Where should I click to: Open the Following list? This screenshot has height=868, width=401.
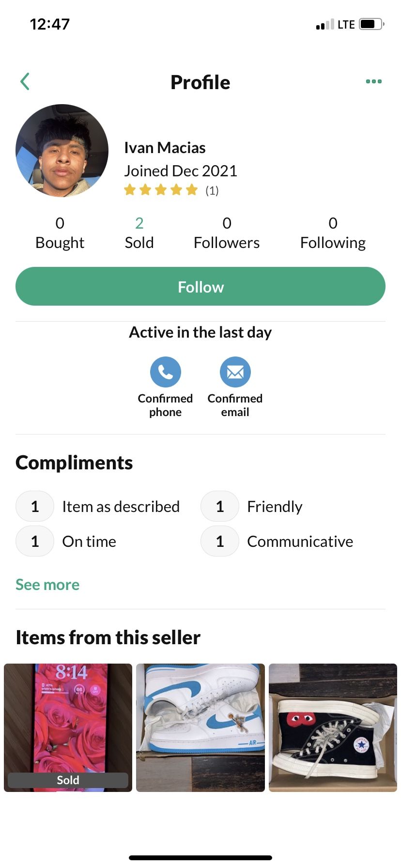333,232
